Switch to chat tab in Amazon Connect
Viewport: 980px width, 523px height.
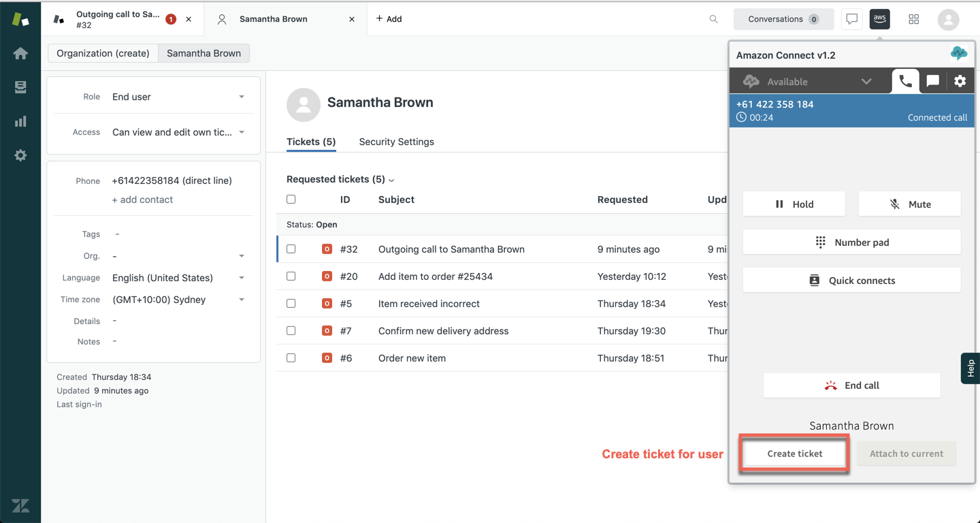coord(932,81)
